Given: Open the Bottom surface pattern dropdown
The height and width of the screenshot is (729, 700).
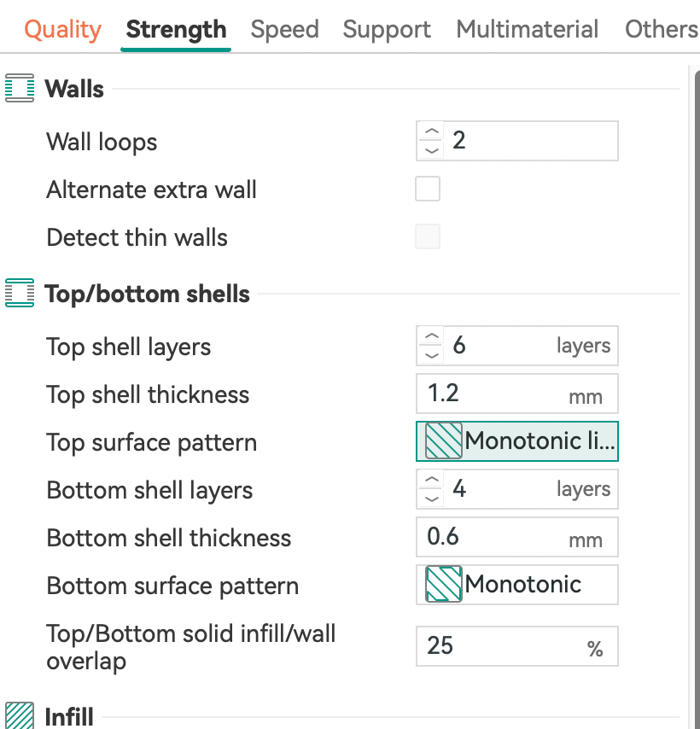Looking at the screenshot, I should point(538,585).
